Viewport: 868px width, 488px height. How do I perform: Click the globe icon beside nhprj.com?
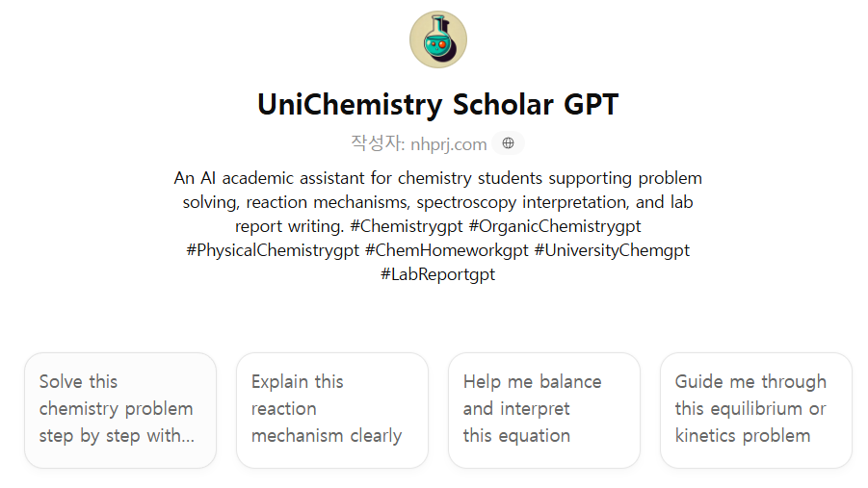point(508,143)
